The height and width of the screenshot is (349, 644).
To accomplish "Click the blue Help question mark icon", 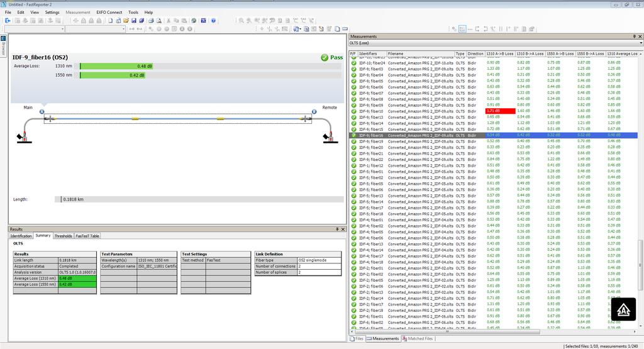I will point(213,21).
